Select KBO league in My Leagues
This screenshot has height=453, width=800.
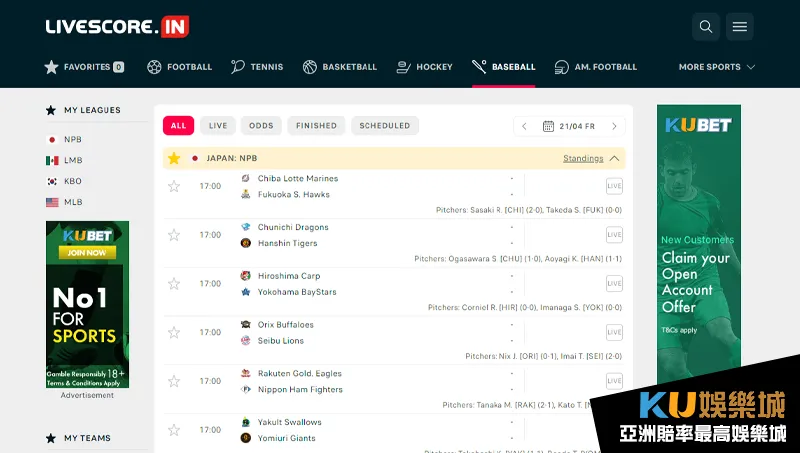[x=73, y=181]
